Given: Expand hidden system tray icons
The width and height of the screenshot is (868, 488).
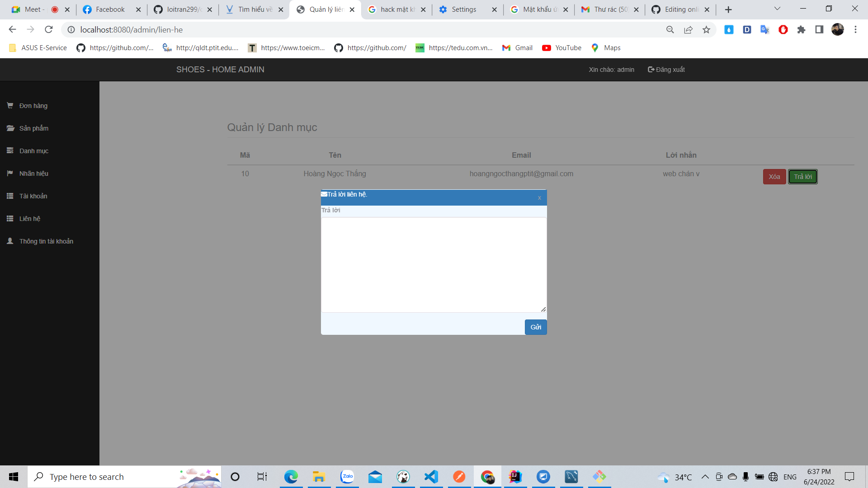Looking at the screenshot, I should coord(706,477).
